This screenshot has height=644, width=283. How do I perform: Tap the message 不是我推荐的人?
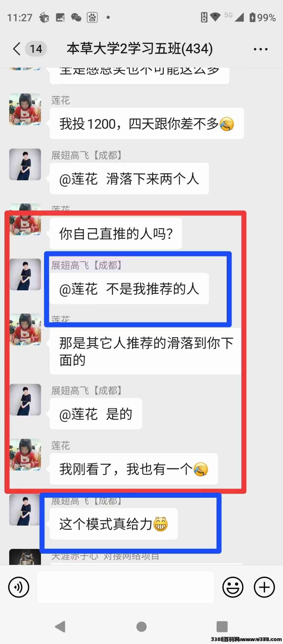click(129, 288)
